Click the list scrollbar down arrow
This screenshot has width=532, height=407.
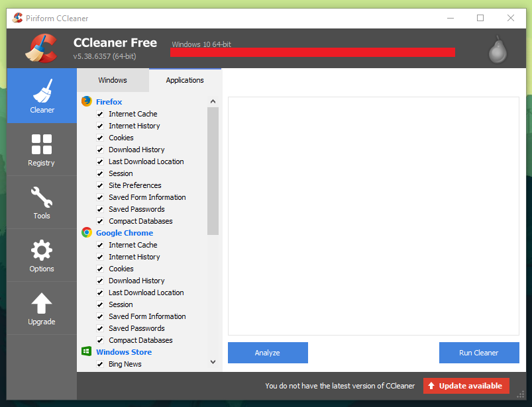(213, 362)
